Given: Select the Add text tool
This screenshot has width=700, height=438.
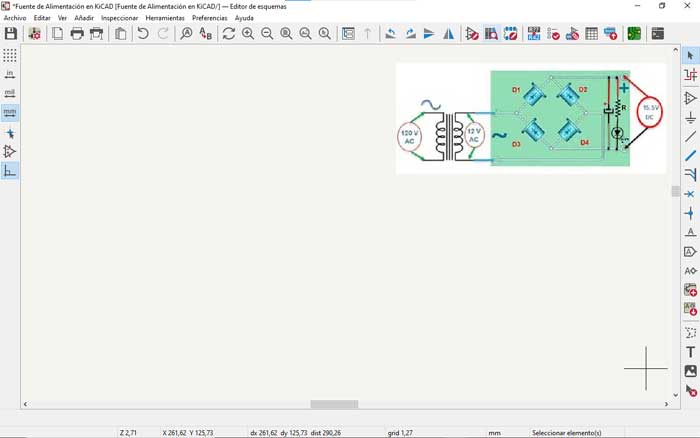Looking at the screenshot, I should (x=690, y=352).
